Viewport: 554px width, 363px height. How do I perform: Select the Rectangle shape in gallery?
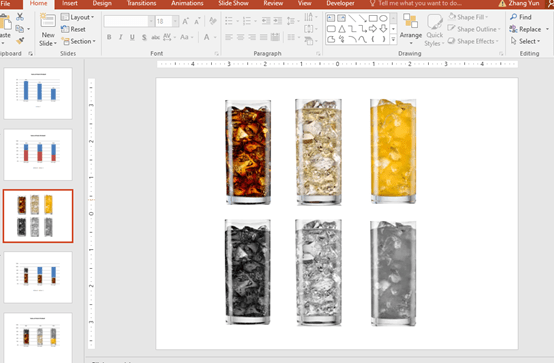point(373,18)
